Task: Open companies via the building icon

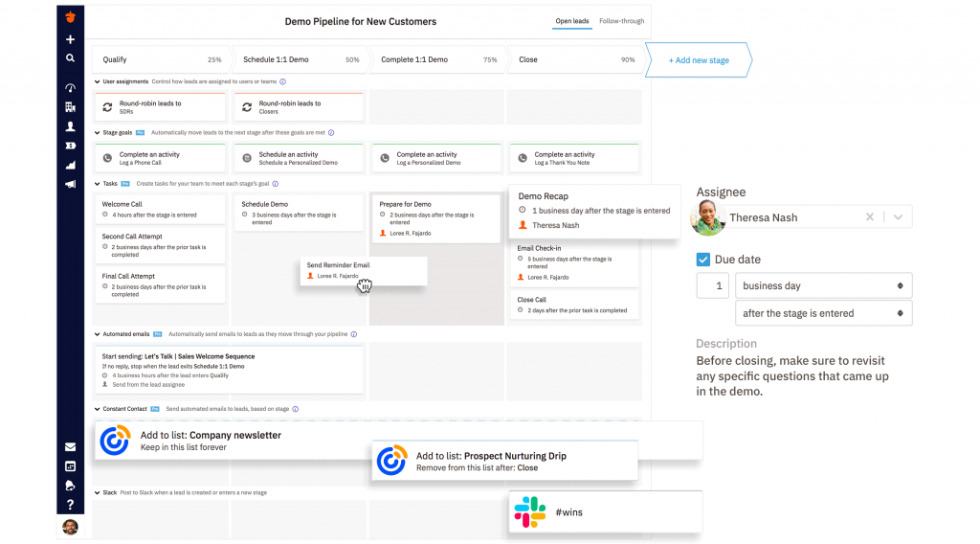Action: coord(70,107)
